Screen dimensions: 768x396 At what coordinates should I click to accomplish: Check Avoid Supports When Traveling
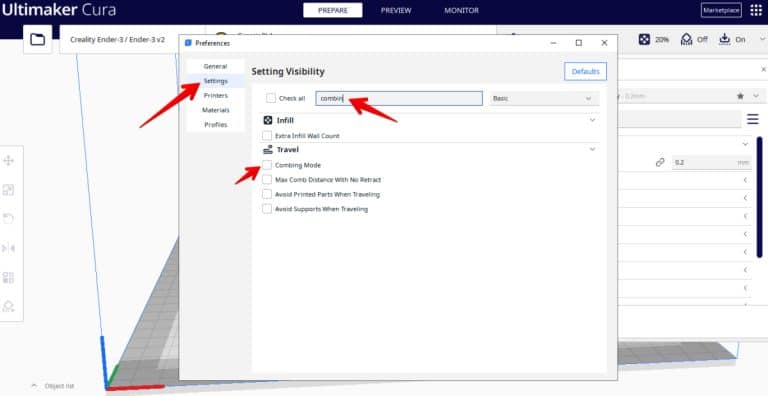tap(267, 209)
